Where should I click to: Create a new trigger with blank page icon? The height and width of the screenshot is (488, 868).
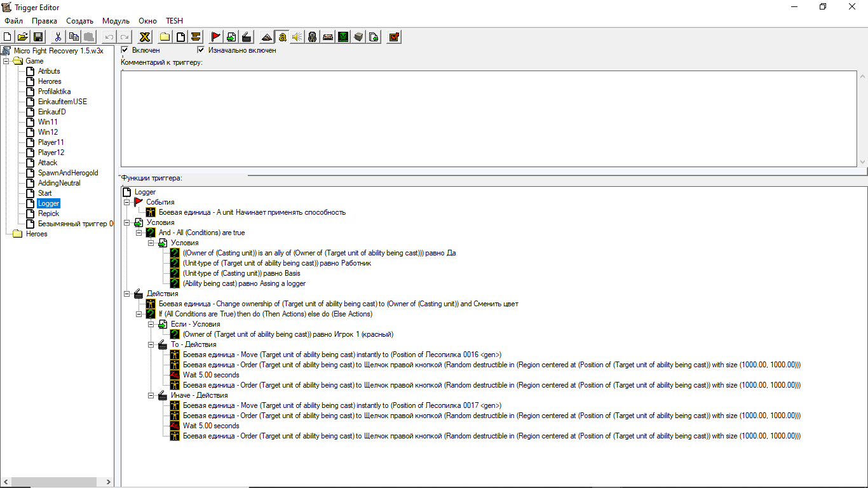pyautogui.click(x=180, y=37)
